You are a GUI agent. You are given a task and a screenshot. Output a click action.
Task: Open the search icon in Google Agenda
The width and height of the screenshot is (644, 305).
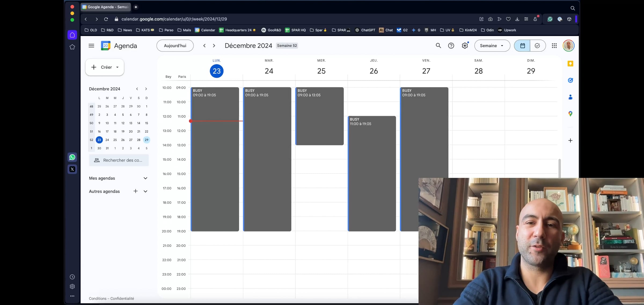[x=438, y=46]
